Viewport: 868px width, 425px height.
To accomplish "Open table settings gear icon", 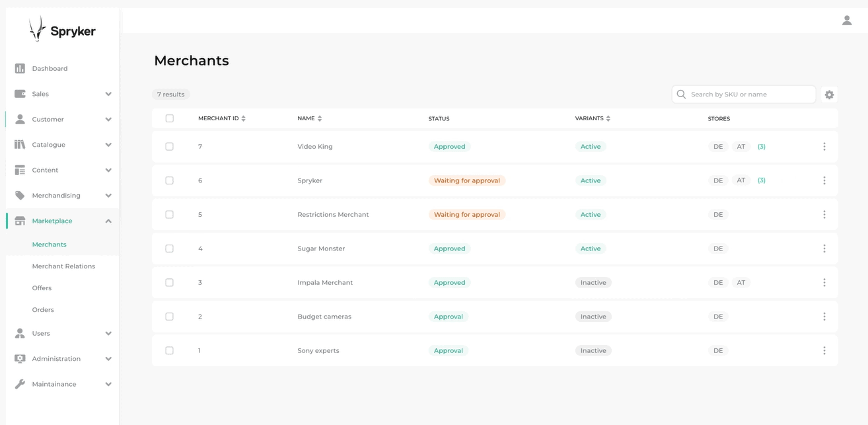I will point(830,95).
